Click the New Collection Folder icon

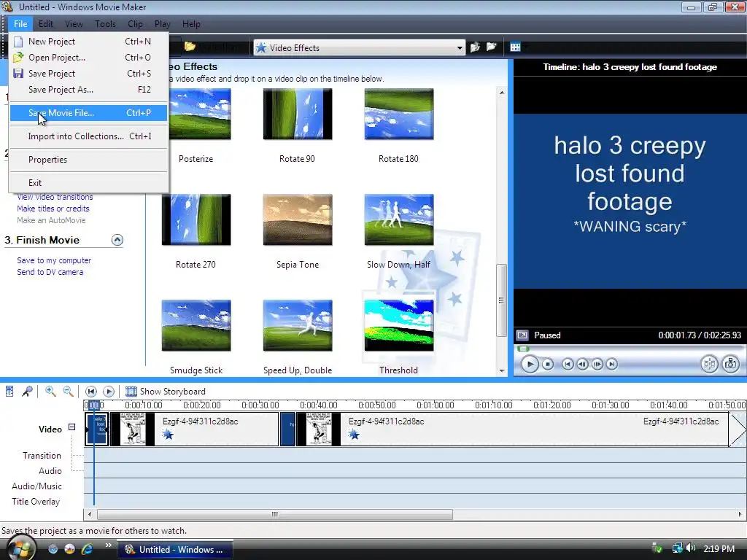click(491, 47)
